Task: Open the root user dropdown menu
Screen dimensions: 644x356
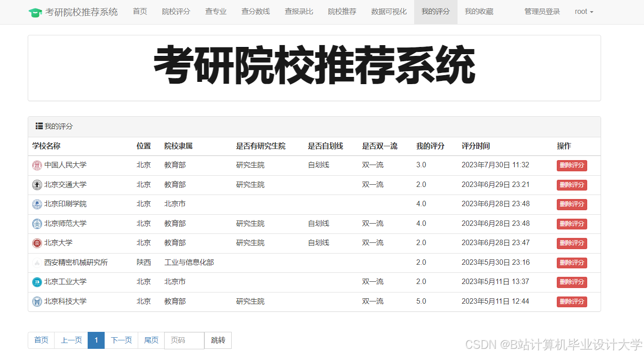Action: (x=584, y=12)
